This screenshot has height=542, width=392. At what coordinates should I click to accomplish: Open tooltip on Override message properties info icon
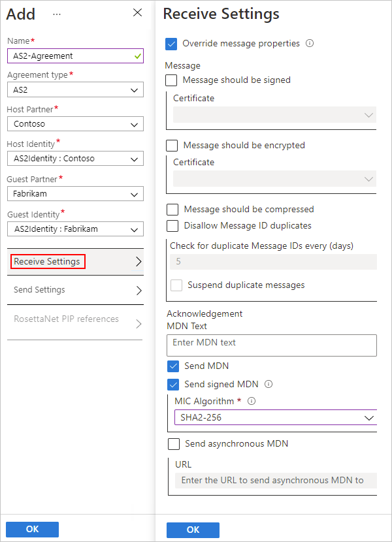tap(309, 43)
